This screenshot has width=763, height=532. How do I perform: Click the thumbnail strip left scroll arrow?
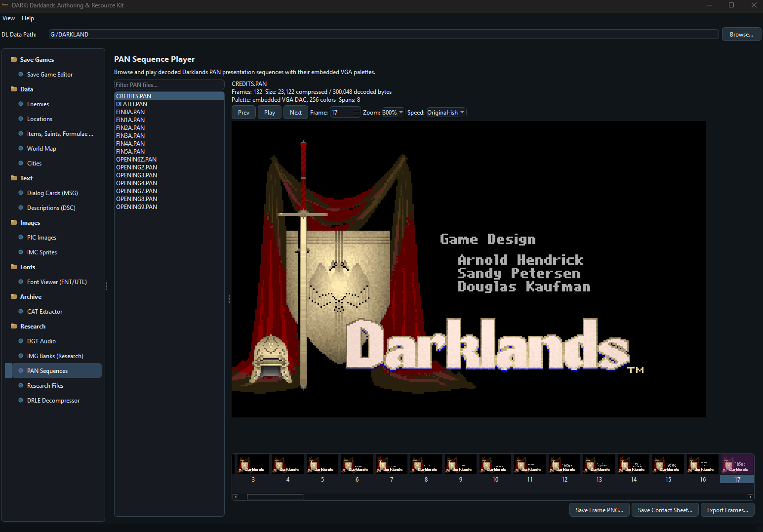(x=236, y=496)
